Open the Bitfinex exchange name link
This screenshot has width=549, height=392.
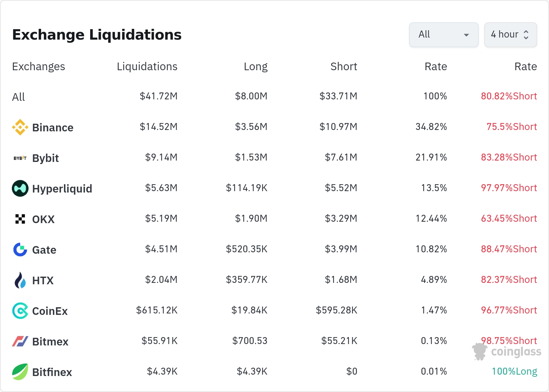(x=52, y=372)
